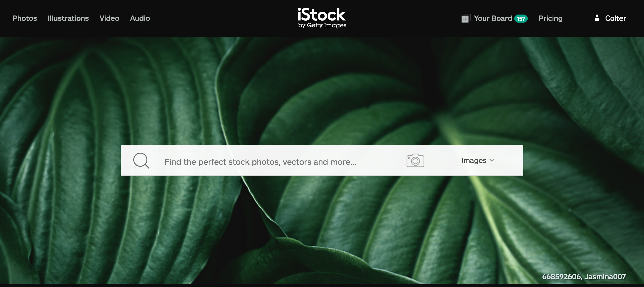Open the Colter account menu
The height and width of the screenshot is (287, 644).
[615, 18]
